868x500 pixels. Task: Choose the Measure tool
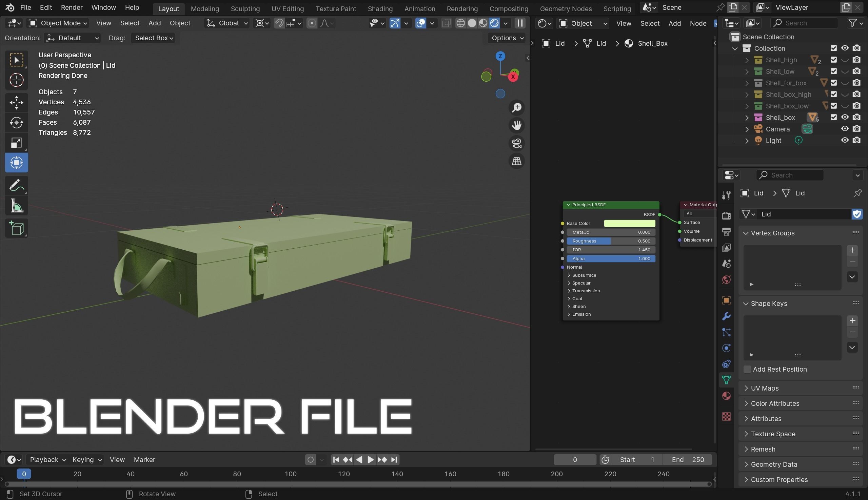[17, 206]
